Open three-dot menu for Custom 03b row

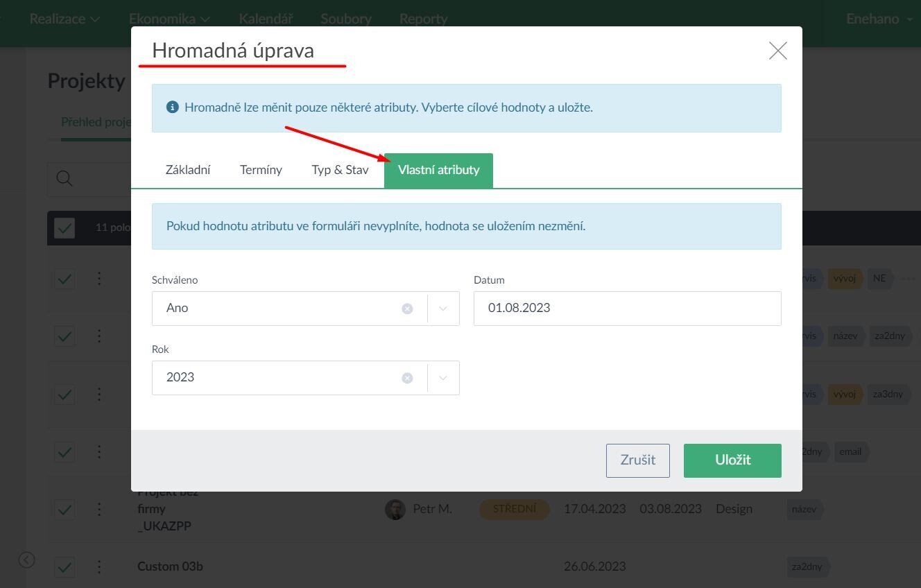coord(99,567)
